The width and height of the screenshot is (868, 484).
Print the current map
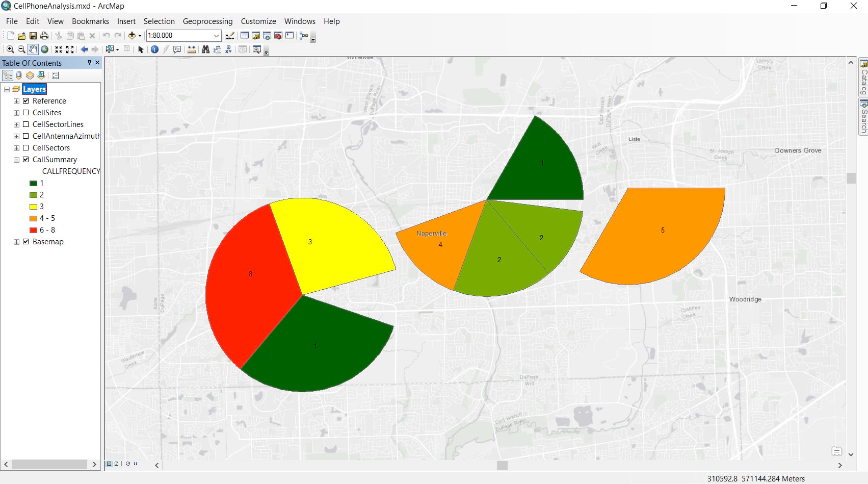[44, 36]
